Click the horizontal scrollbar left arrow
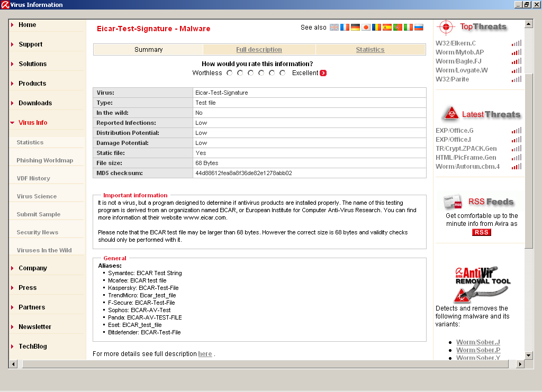Image resolution: width=542 pixels, height=392 pixels. pyautogui.click(x=13, y=364)
